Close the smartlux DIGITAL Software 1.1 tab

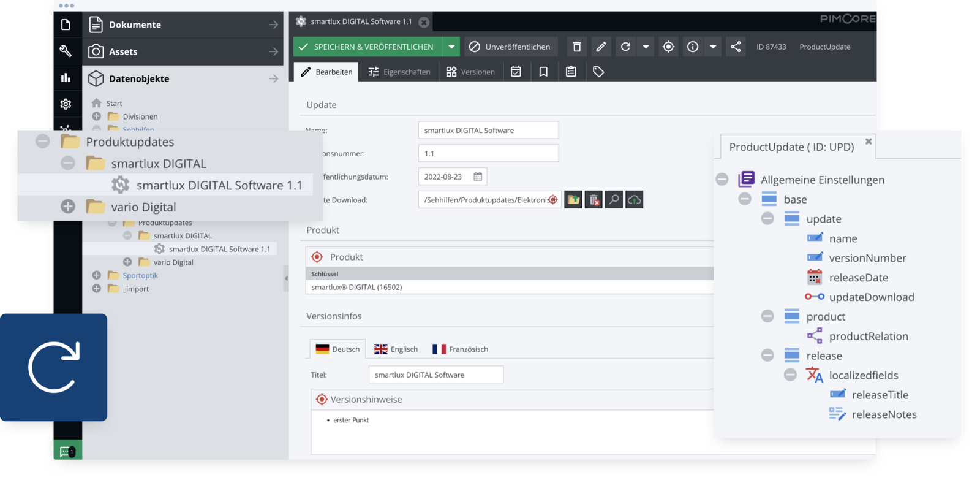[x=424, y=22]
